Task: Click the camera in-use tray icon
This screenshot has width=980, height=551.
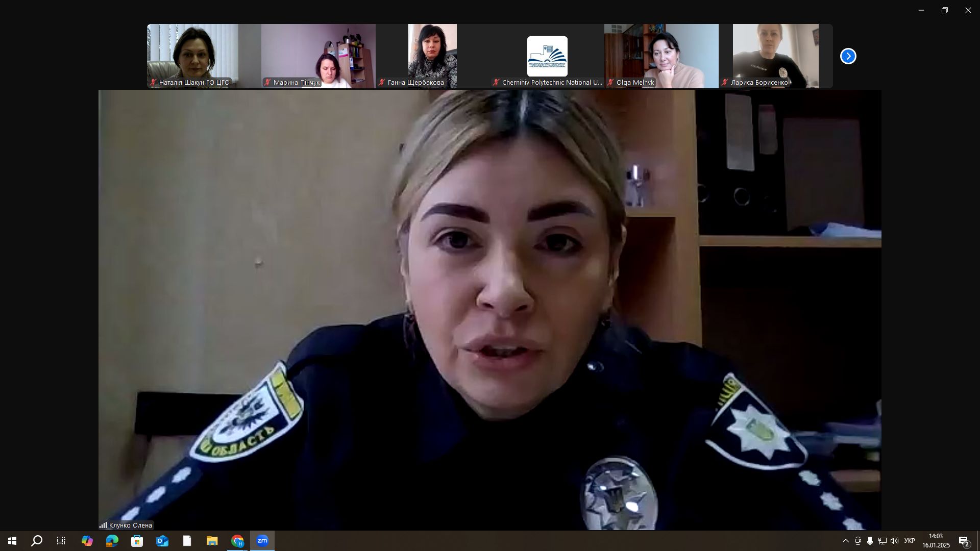Action: coord(858,541)
